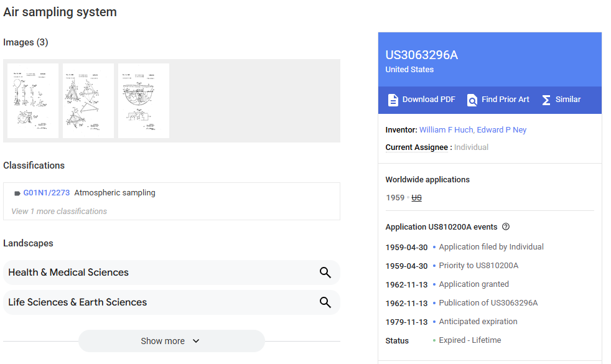Screen dimensions: 611x364
Task: Open inventor link Edward P Ney
Action: tap(501, 130)
